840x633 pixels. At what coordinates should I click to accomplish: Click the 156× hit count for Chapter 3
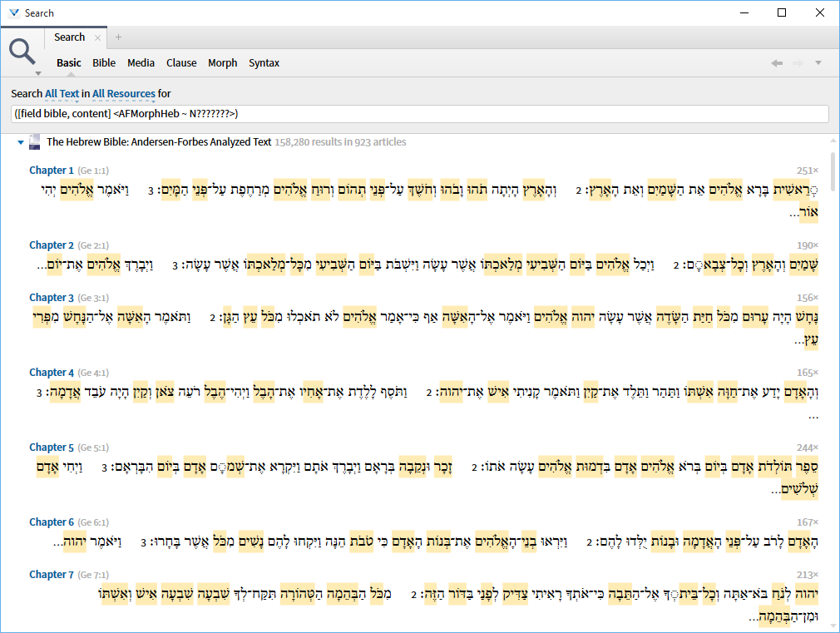(808, 298)
